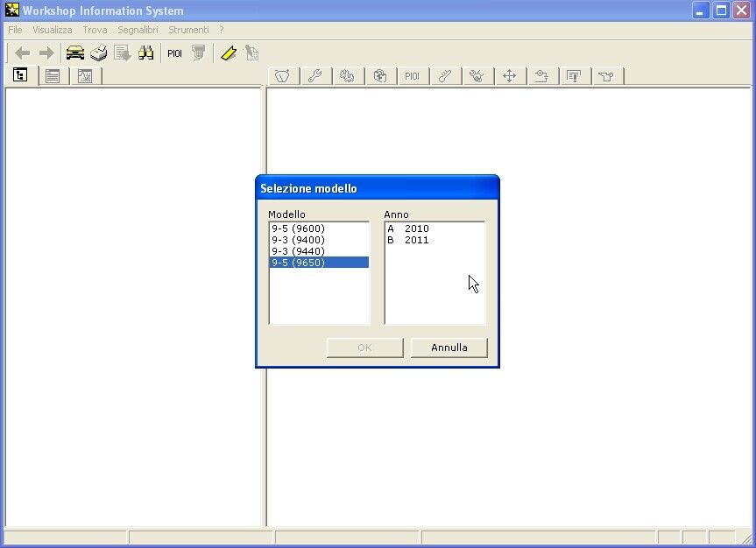The height and width of the screenshot is (548, 756).
Task: Open the Strumenti menu
Action: (188, 30)
